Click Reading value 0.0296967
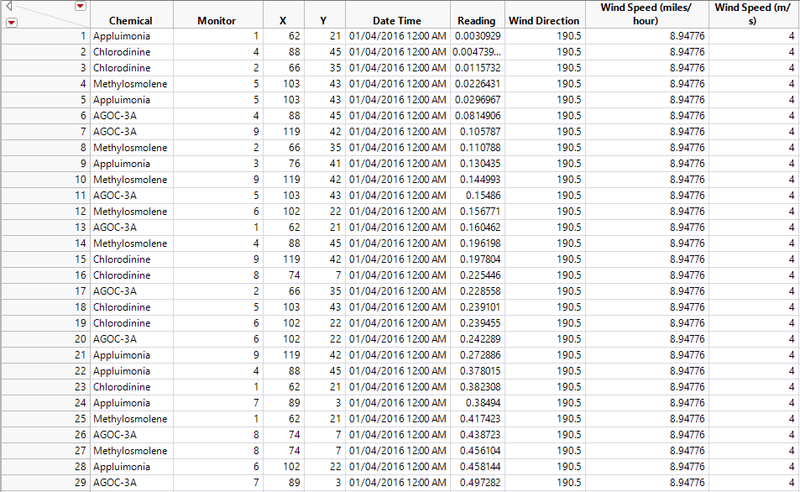Screen dimensions: 800x492 tap(478, 100)
